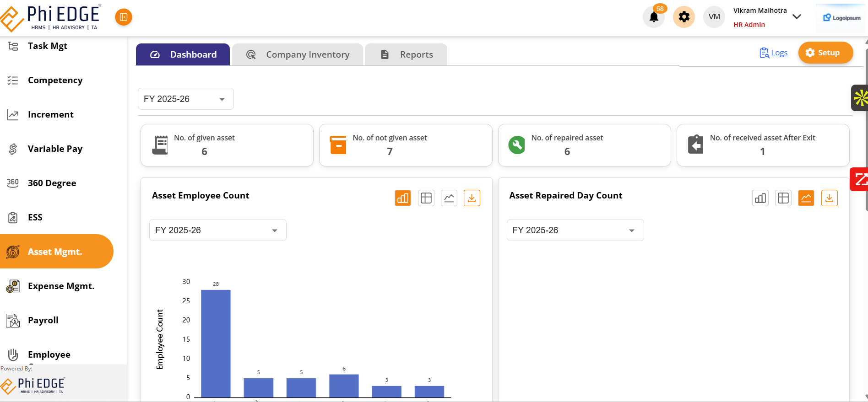This screenshot has width=868, height=402.
Task: Collapse the sidebar using the orange toggle icon
Action: 123,17
